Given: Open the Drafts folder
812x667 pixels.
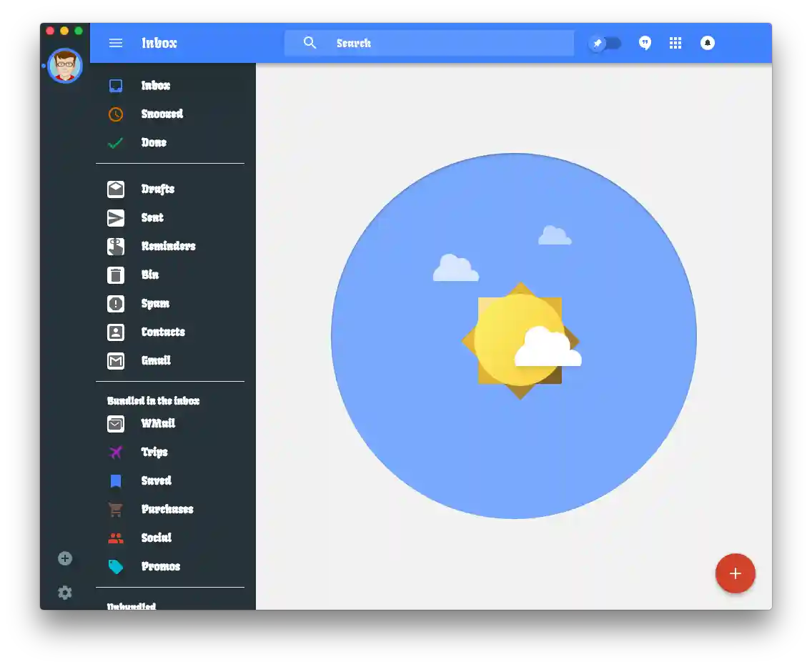Looking at the screenshot, I should tap(157, 189).
